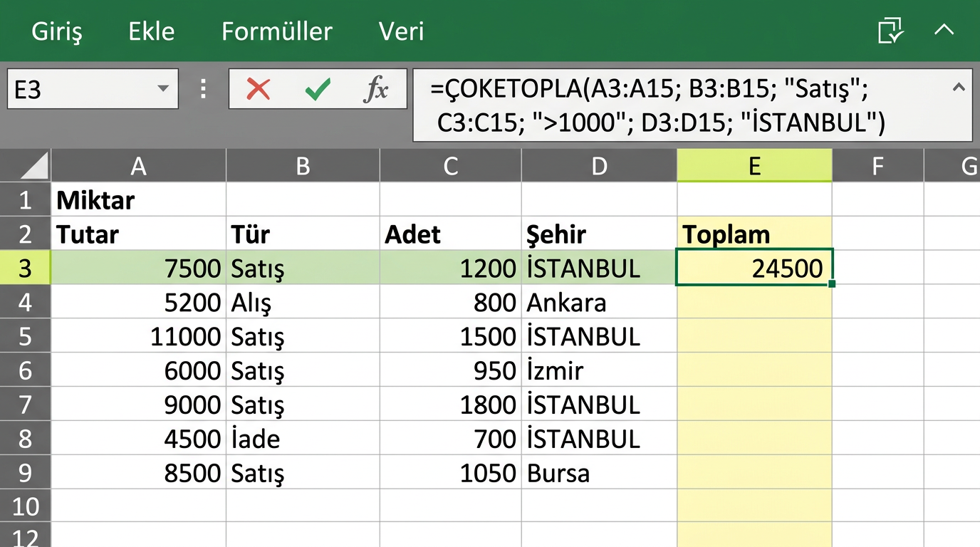Click the ribbon display options icon

(x=890, y=31)
